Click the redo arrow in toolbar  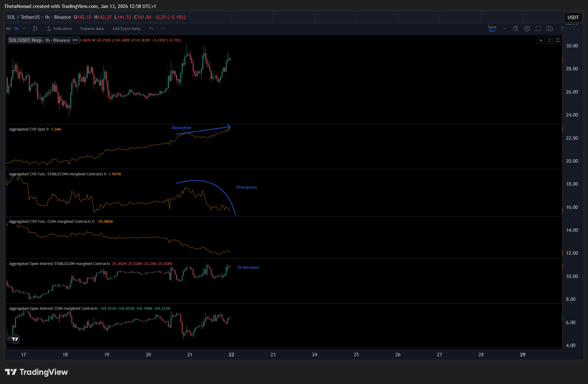[x=162, y=28]
